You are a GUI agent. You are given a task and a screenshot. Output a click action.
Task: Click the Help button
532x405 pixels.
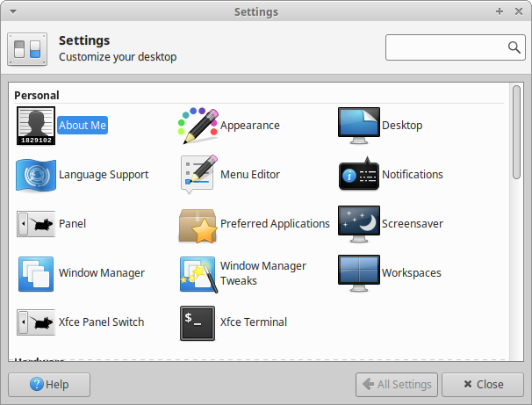[49, 385]
